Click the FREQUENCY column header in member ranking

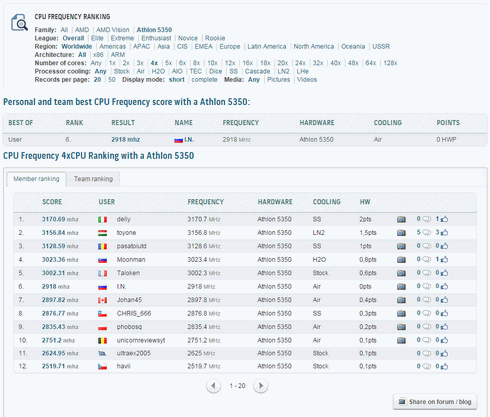click(205, 202)
